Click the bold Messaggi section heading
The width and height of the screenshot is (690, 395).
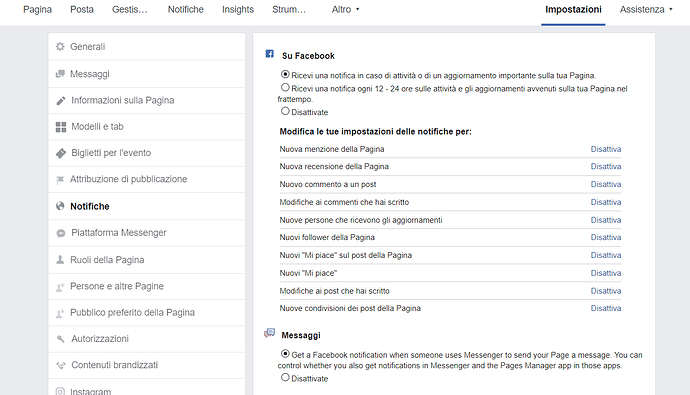tap(301, 335)
